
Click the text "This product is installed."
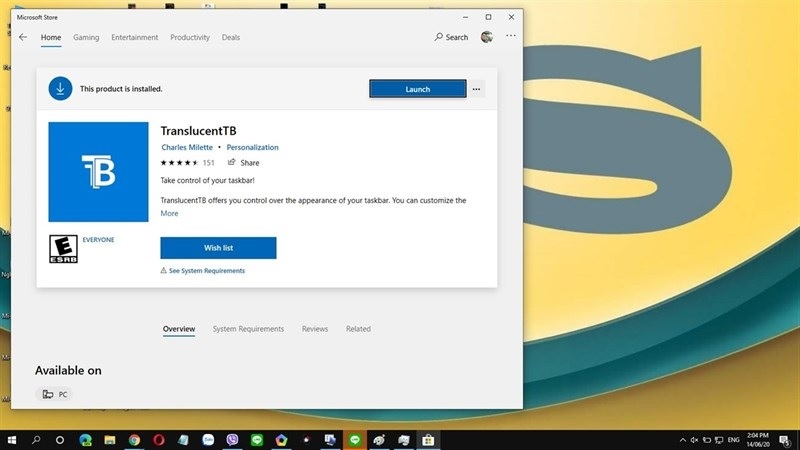coord(121,89)
